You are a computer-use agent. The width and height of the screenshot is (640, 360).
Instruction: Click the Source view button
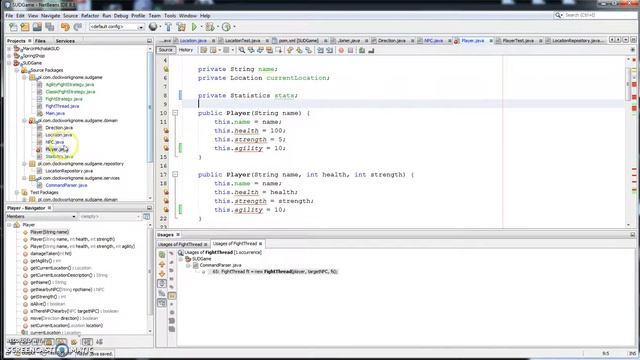pyautogui.click(x=166, y=50)
